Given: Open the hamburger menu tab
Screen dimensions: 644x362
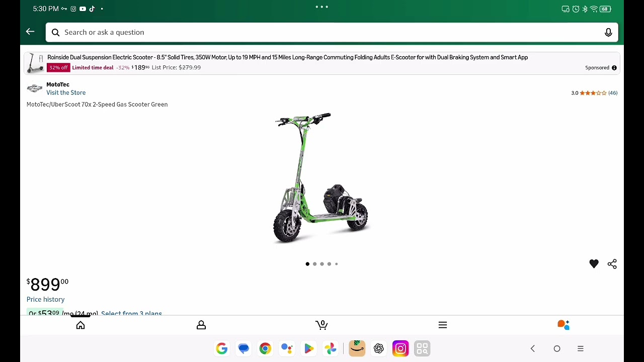Looking at the screenshot, I should tap(443, 325).
